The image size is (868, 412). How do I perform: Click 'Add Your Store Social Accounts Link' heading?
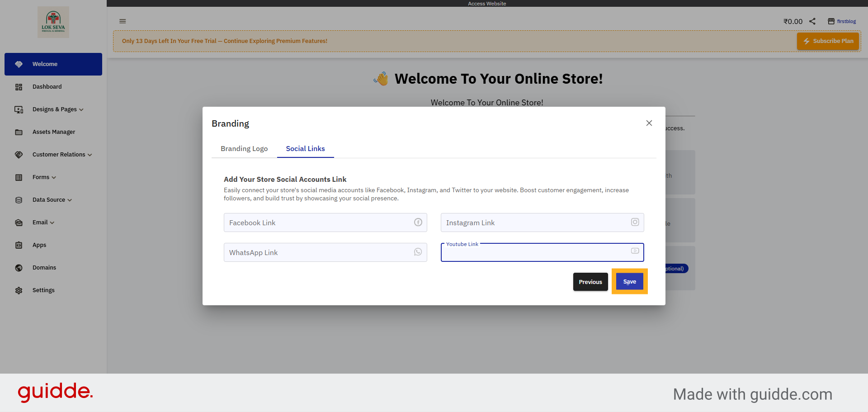(285, 180)
